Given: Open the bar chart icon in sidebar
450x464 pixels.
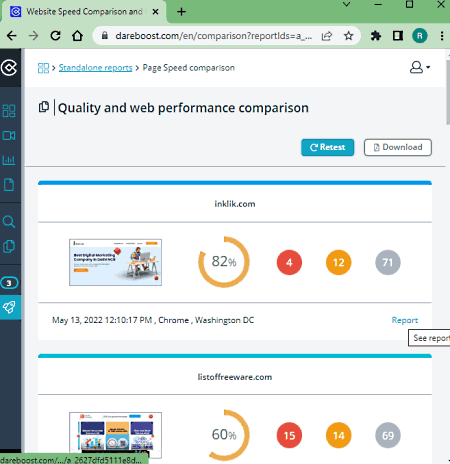Looking at the screenshot, I should click(9, 160).
